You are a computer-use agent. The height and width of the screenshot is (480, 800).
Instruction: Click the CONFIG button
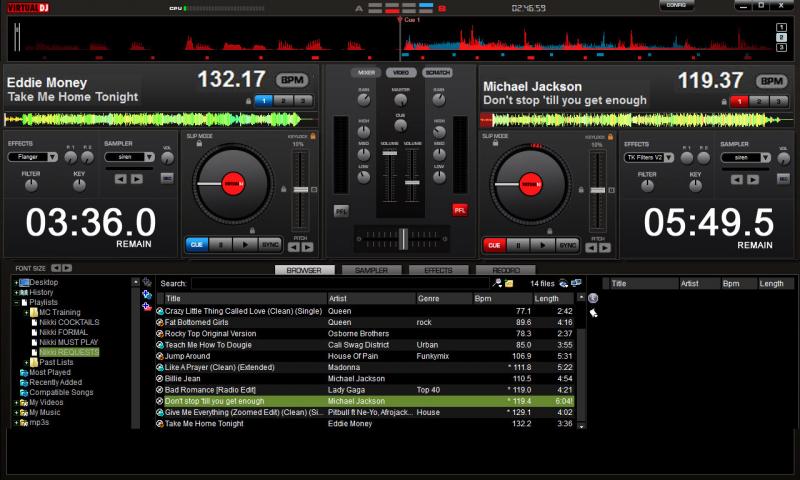coord(677,5)
